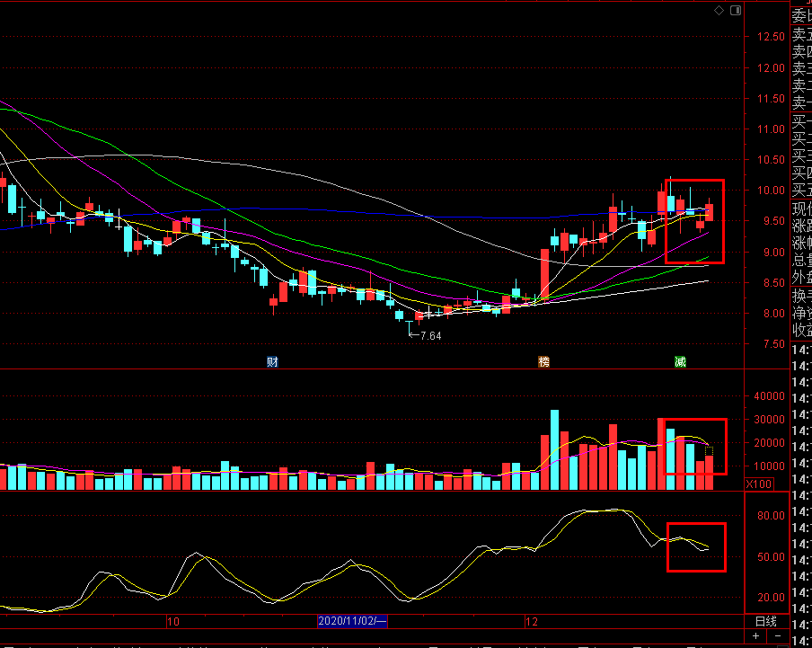Click the 40000 volume axis label
Image resolution: width=812 pixels, height=648 pixels.
click(x=770, y=396)
